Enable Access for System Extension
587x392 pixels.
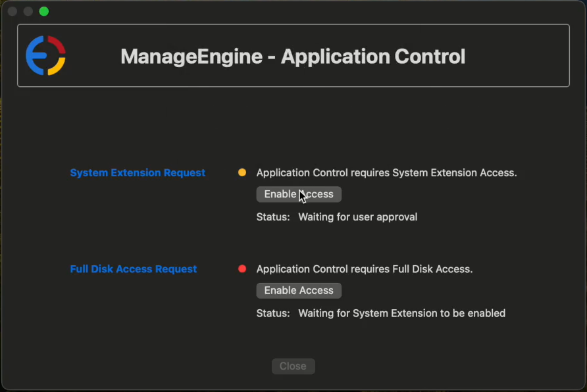coord(299,194)
